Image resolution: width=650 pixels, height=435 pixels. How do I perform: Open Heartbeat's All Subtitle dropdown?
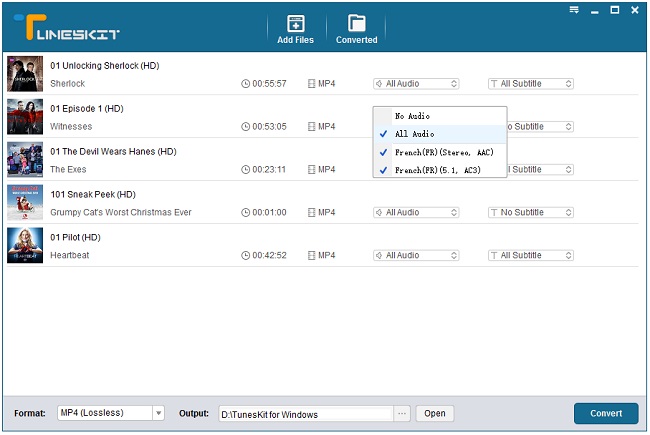[x=531, y=255]
